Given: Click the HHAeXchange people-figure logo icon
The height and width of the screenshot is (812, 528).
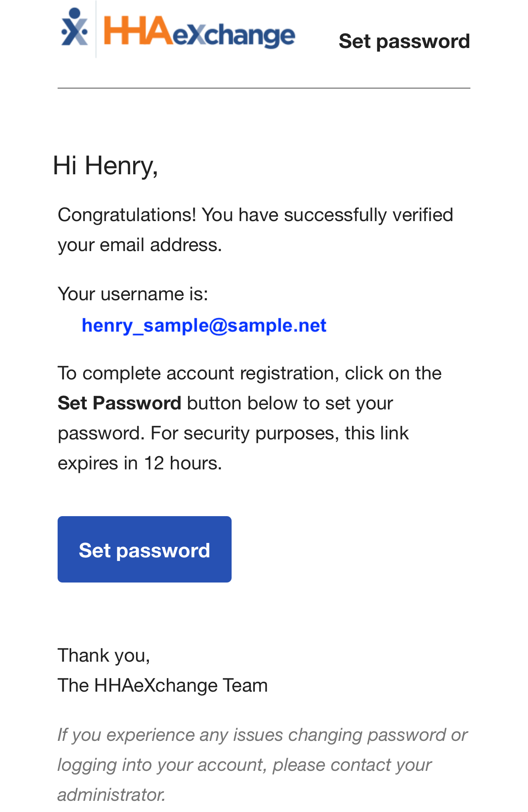Looking at the screenshot, I should [x=74, y=28].
